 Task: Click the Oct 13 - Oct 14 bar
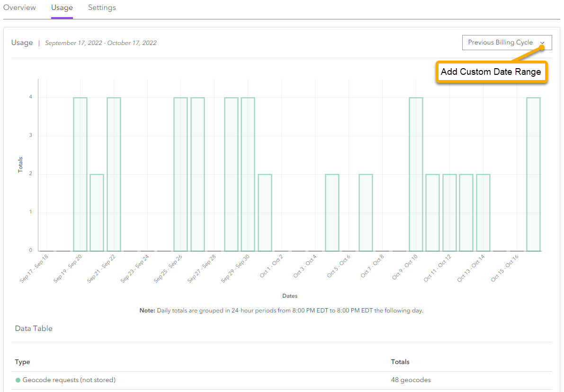pyautogui.click(x=483, y=212)
